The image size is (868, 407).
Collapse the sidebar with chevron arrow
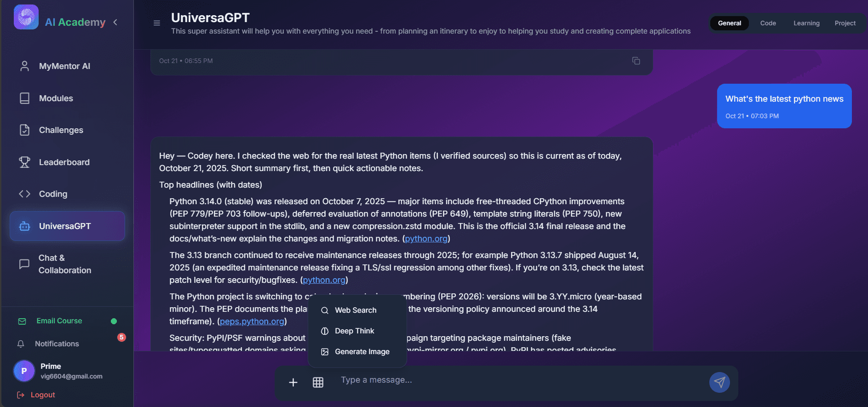(x=115, y=22)
